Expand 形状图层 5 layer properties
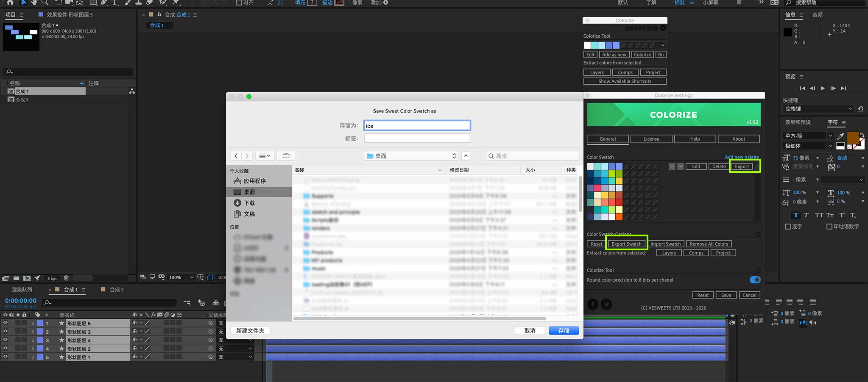Viewport: 868px width, 382px height. tap(33, 323)
